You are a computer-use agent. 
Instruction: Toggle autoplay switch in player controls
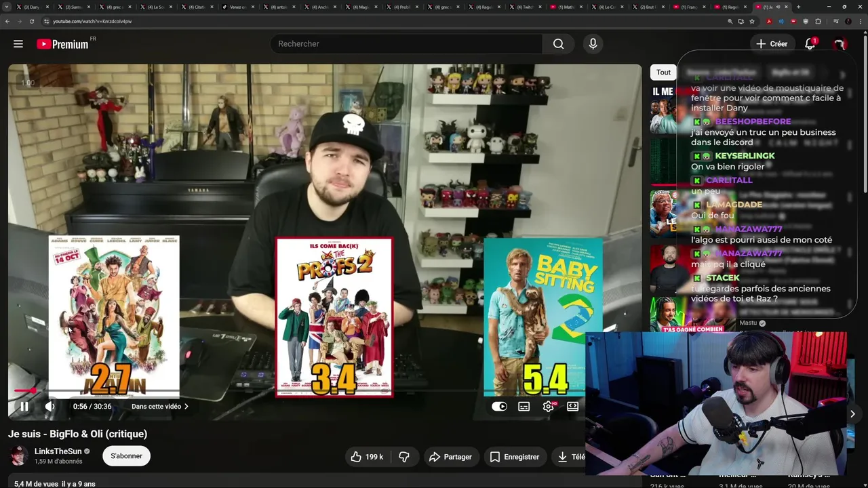499,407
